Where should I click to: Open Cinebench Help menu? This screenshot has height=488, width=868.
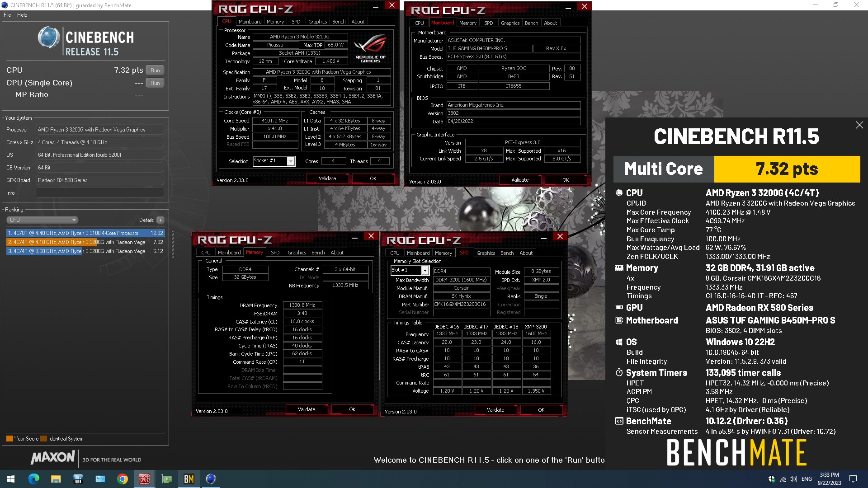(x=22, y=15)
